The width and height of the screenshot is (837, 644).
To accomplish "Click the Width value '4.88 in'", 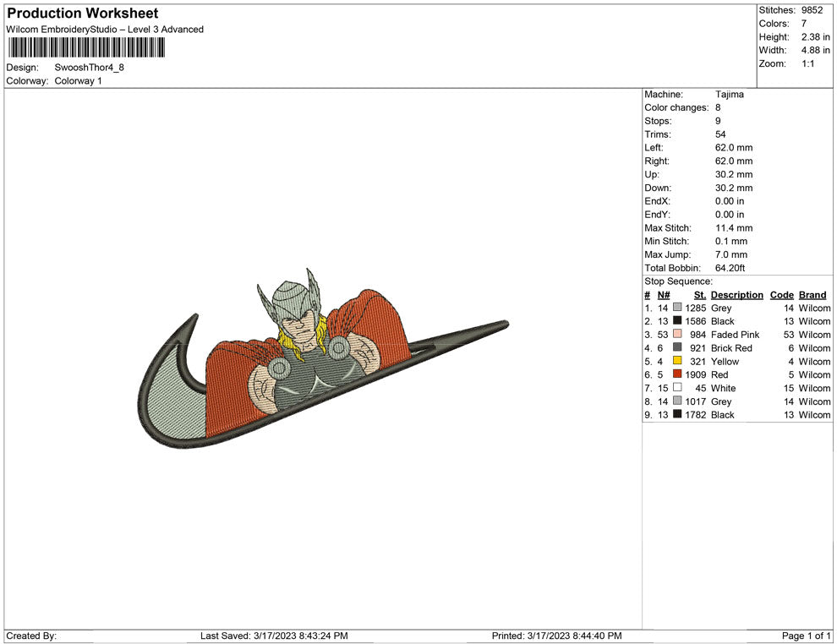I will pos(816,50).
